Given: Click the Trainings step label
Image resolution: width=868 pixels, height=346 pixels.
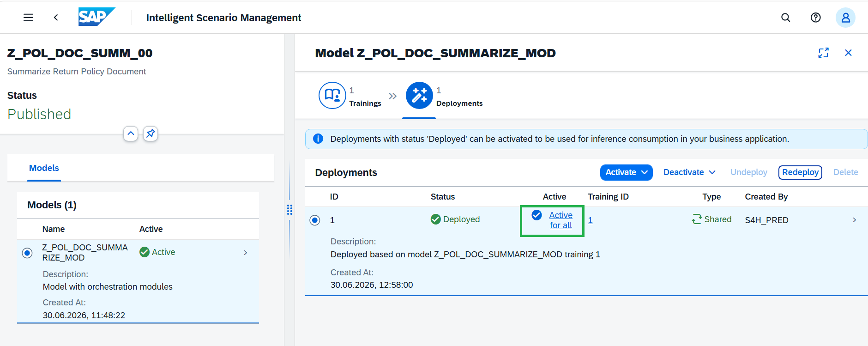Looking at the screenshot, I should pyautogui.click(x=365, y=103).
